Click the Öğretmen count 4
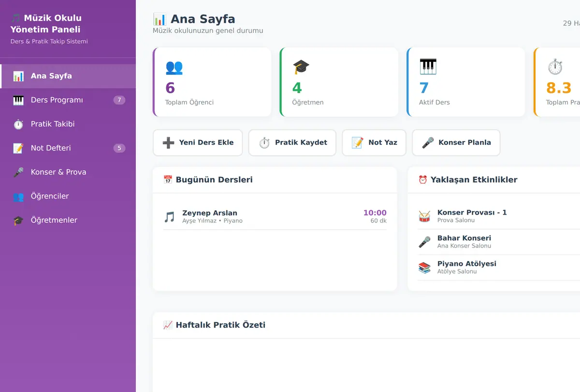The image size is (580, 392). pos(297,88)
